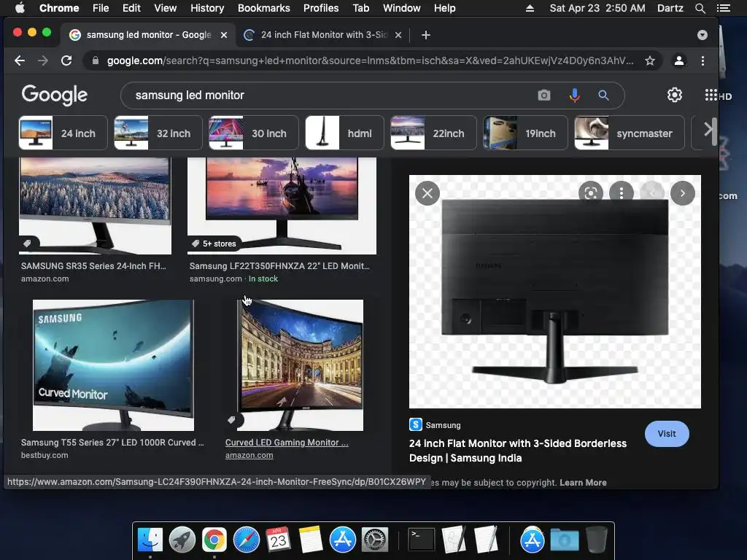This screenshot has width=747, height=560.
Task: Click amazon.com link under gaming monitor
Action: pos(249,455)
